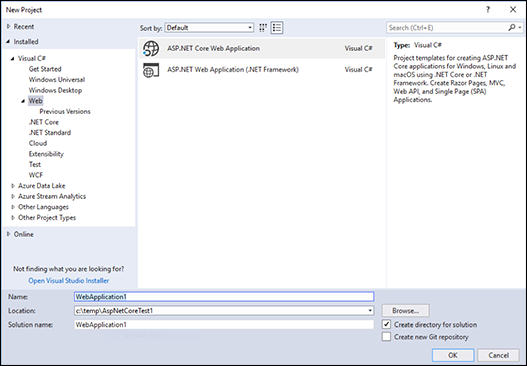Select the .NET Core category

[44, 122]
